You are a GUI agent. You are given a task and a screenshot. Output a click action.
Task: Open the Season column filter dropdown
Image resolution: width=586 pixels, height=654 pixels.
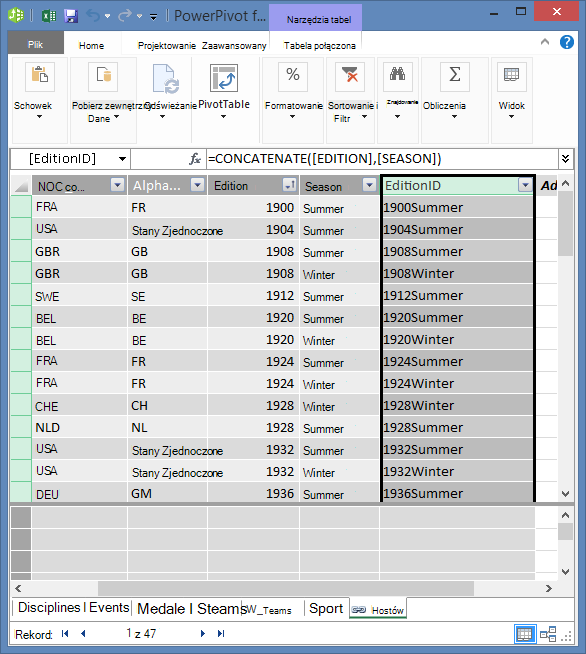(x=369, y=185)
